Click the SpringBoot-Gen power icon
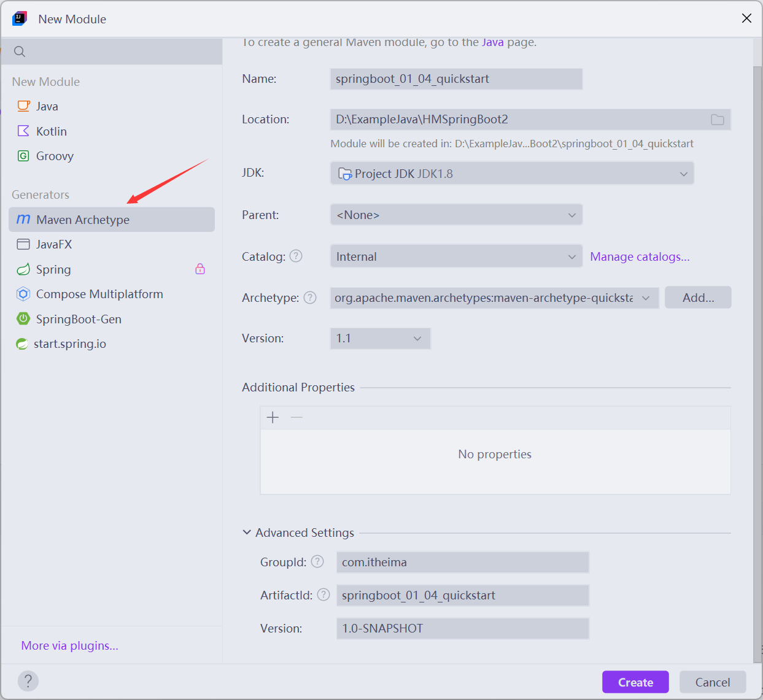 pos(23,318)
